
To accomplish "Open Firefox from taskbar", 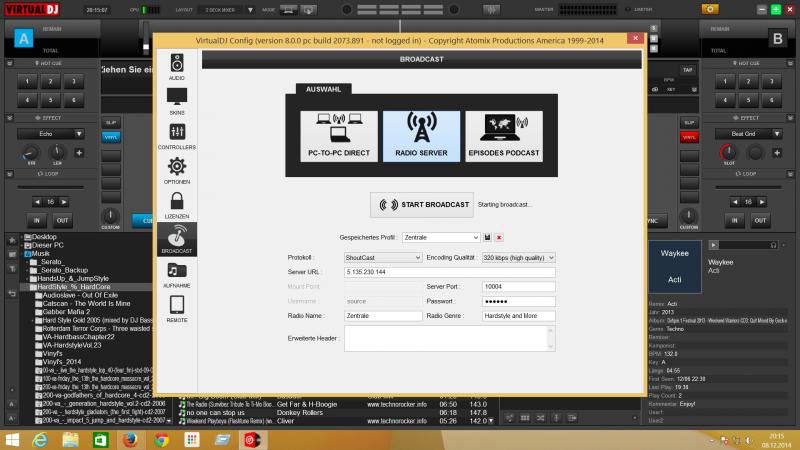I will [131, 440].
